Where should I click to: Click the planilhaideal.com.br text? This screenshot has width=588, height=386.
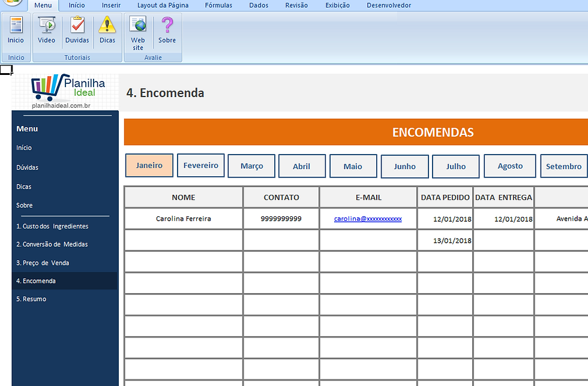pos(61,105)
